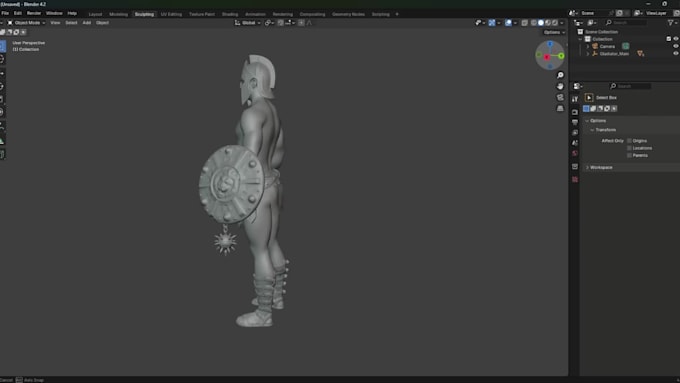Open the Collection properties tab
Viewport: 680px width, 383px height.
point(575,167)
